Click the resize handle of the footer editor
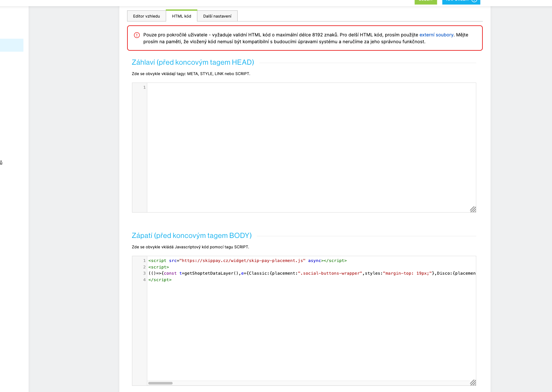Image resolution: width=552 pixels, height=392 pixels. 473,383
